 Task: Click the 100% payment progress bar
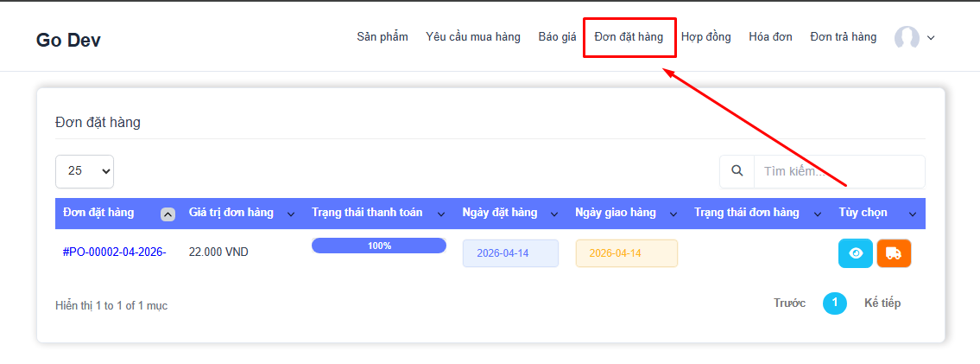(379, 246)
